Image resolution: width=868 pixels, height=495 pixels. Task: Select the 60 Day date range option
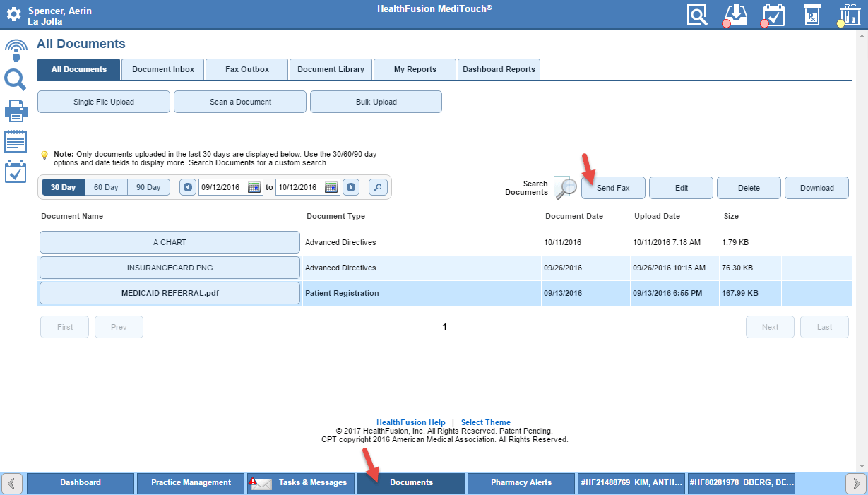(106, 187)
